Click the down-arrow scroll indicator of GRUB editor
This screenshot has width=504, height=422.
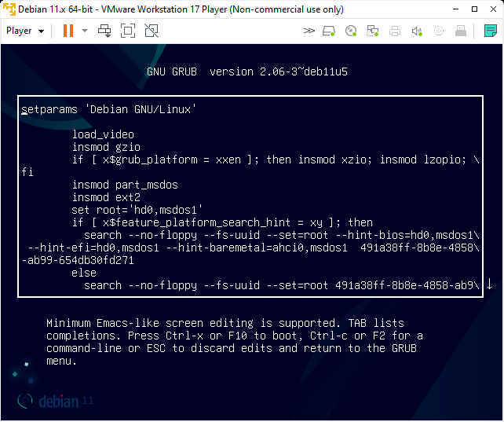489,284
